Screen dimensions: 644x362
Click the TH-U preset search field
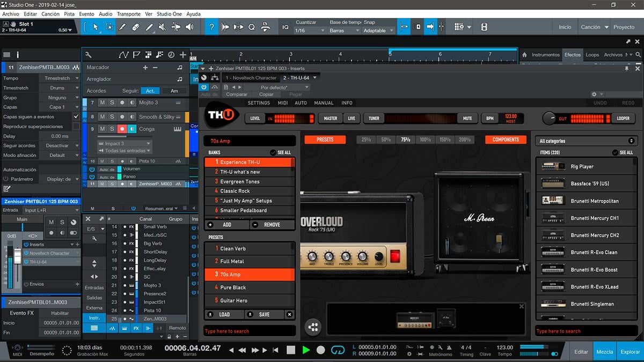(250, 331)
